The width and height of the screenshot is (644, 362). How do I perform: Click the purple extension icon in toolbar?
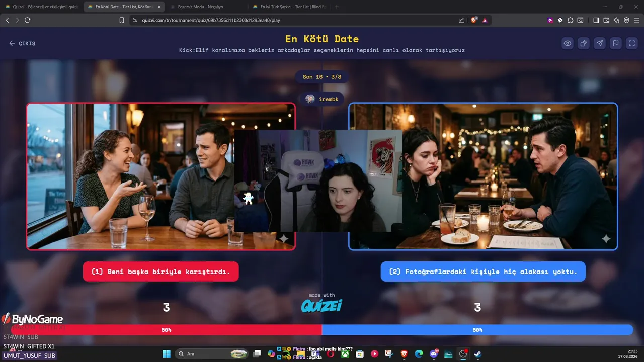(550, 20)
